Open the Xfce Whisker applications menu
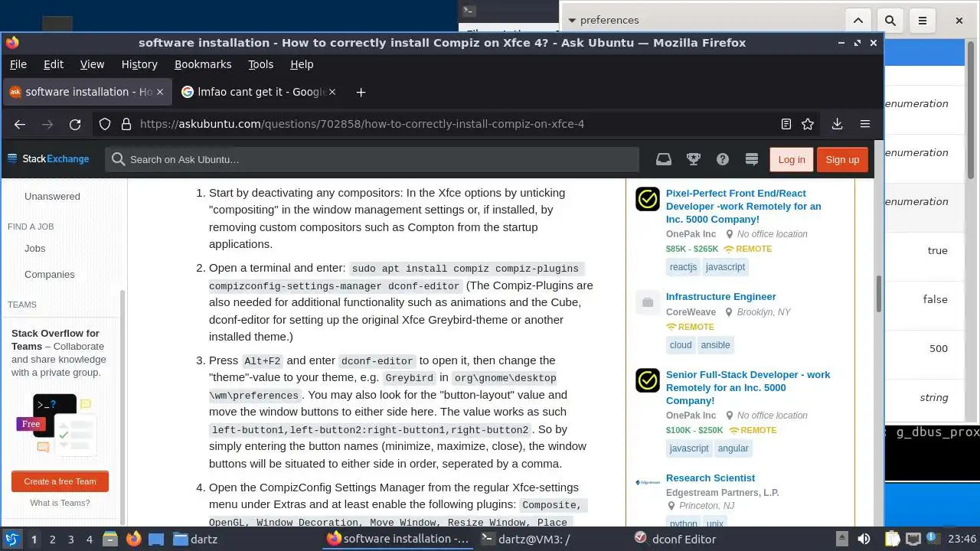The image size is (980, 551). pyautogui.click(x=11, y=539)
